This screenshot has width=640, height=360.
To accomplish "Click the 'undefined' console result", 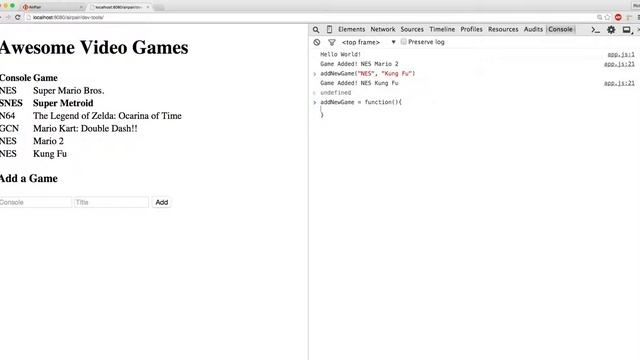I will coord(336,93).
